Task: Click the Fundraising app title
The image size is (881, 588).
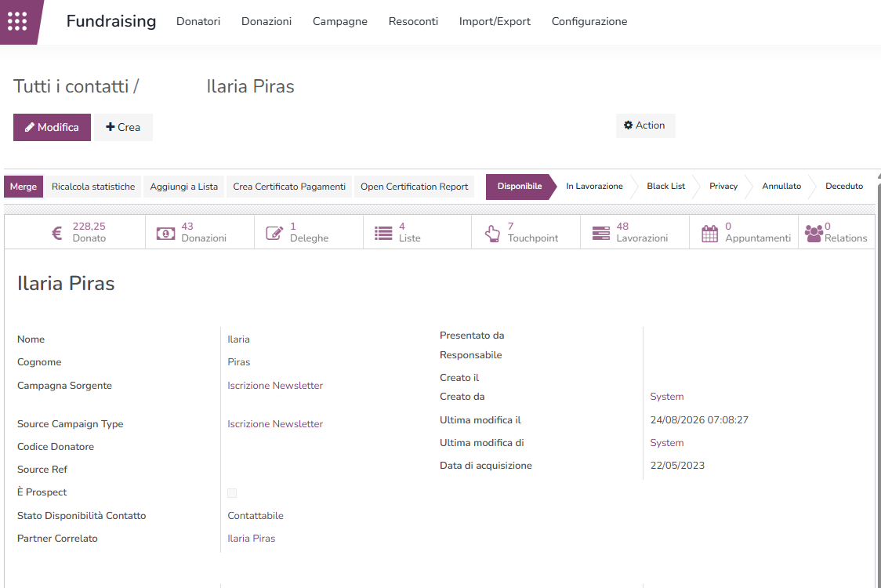Action: (x=111, y=21)
